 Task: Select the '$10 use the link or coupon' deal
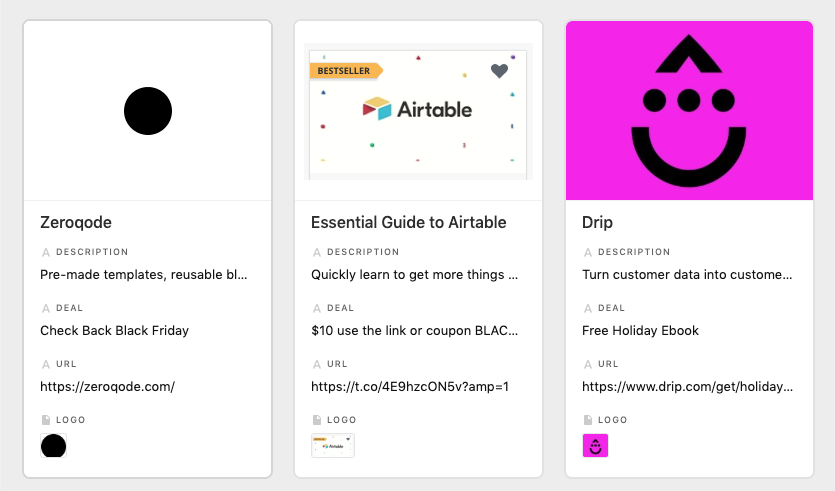click(415, 331)
